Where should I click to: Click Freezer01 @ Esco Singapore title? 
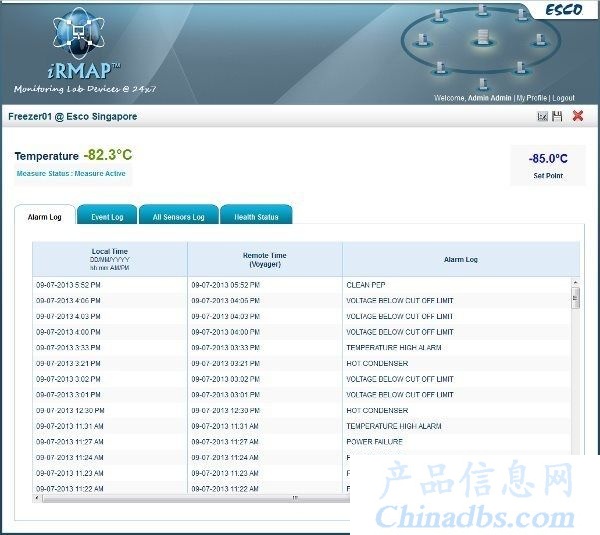click(73, 117)
